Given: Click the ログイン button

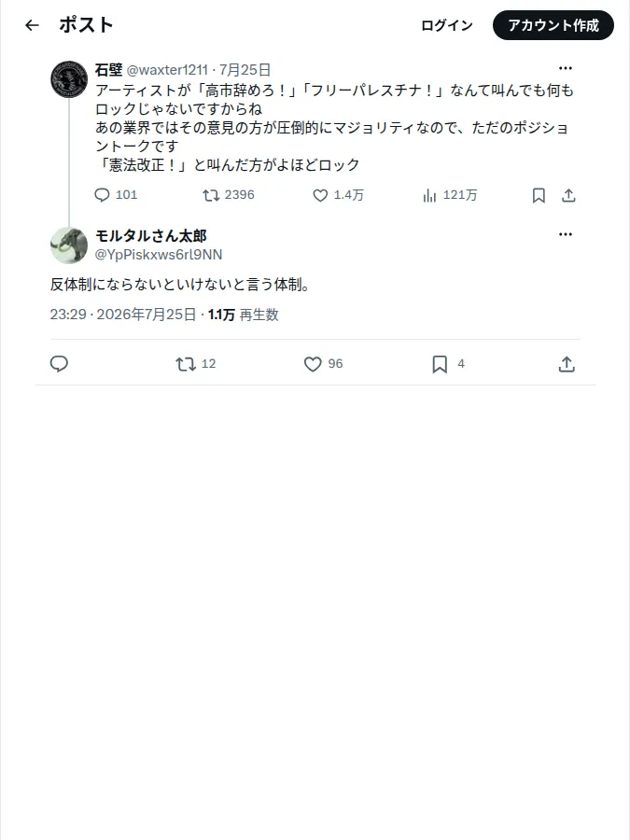Looking at the screenshot, I should pos(447,25).
